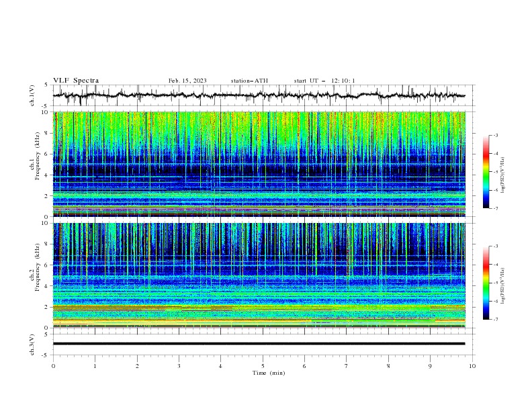Image resolution: width=532 pixels, height=411 pixels.
Task: Click the 'start UT = 12:10:1' text
Action: (x=324, y=81)
